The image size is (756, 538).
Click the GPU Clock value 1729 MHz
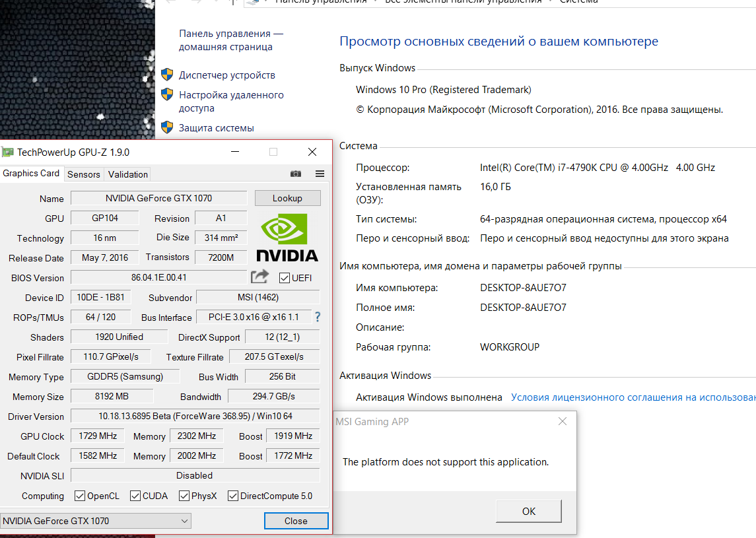pyautogui.click(x=98, y=435)
